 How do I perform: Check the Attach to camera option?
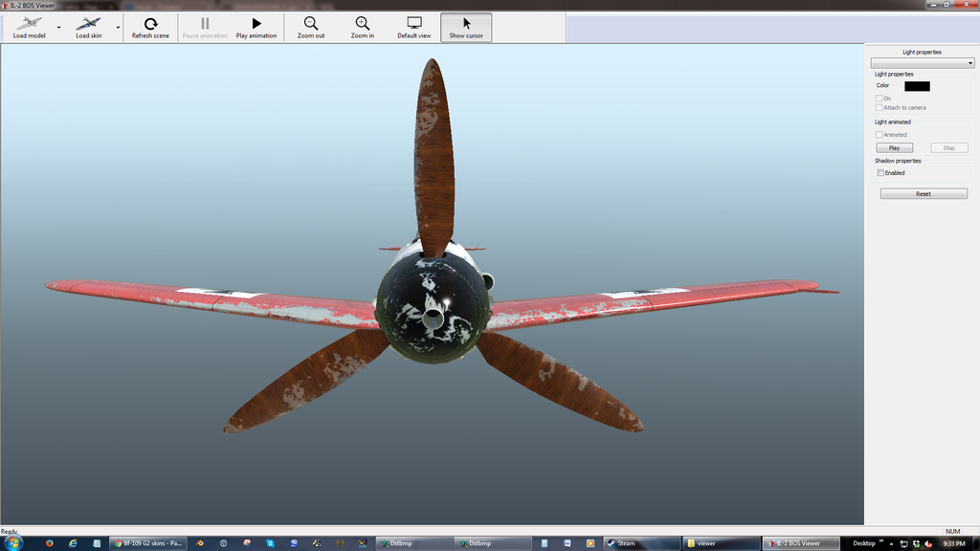coord(880,107)
